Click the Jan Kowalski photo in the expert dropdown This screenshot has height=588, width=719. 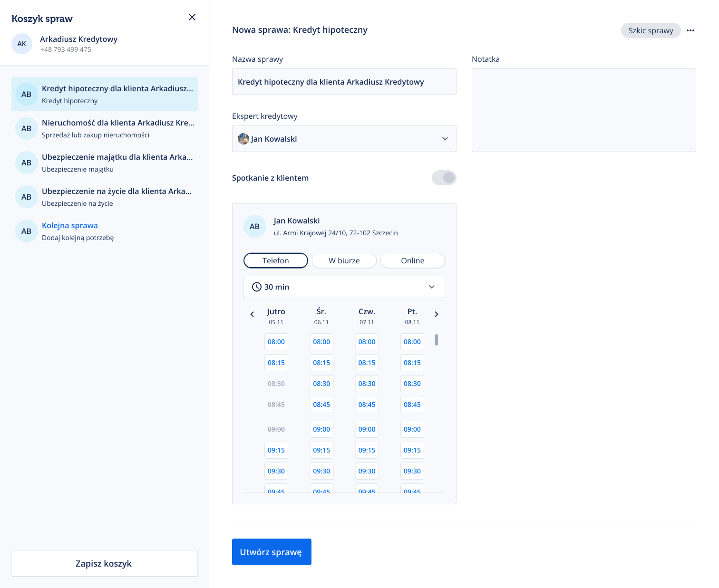click(243, 139)
